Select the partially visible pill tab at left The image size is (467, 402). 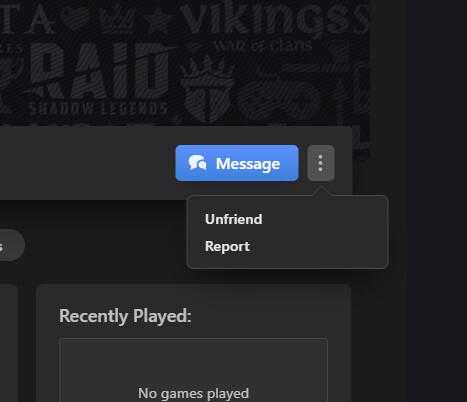pyautogui.click(x=12, y=245)
